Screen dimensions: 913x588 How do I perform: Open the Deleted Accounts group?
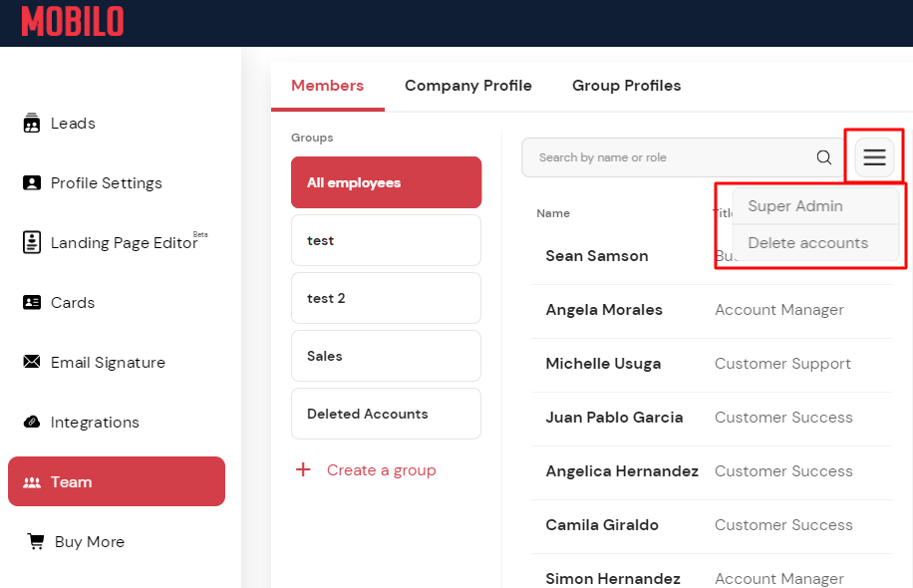386,414
